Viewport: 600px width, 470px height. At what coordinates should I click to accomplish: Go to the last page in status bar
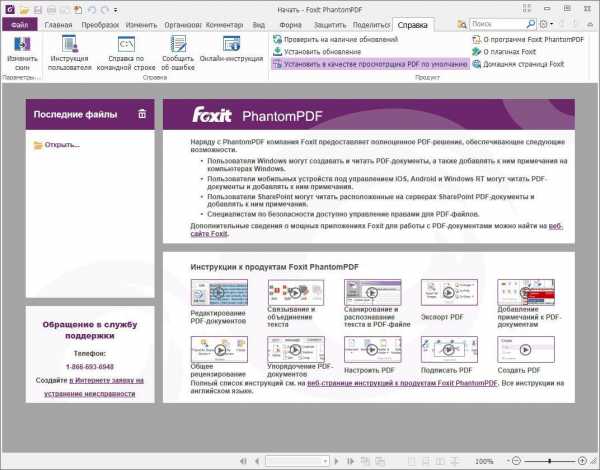350,461
